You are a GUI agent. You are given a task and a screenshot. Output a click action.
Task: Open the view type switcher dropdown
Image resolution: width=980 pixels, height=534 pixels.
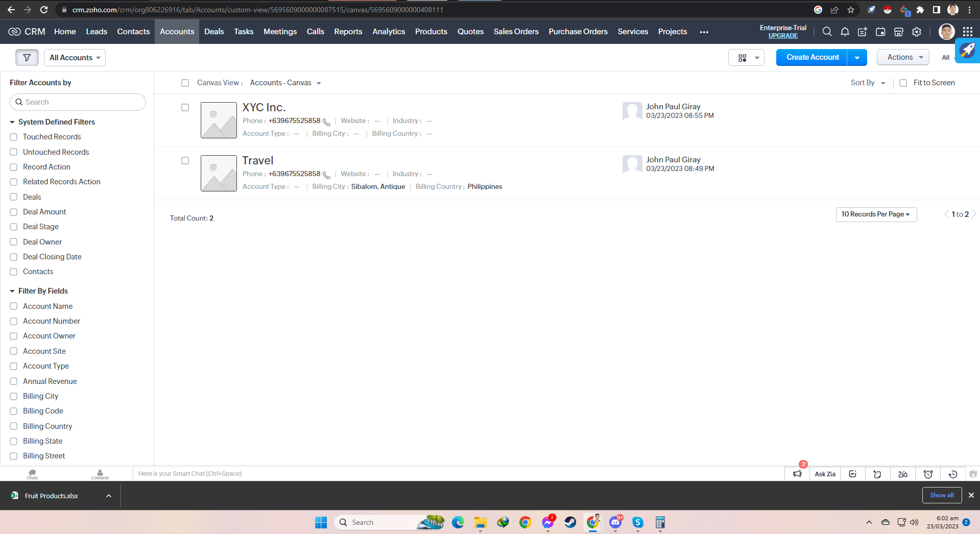pos(746,58)
